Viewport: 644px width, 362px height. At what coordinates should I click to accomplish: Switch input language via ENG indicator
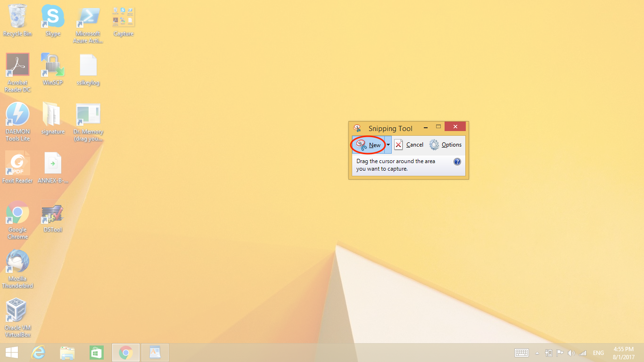(x=598, y=353)
